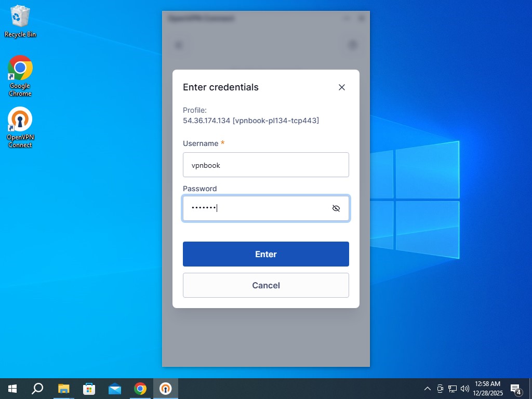Open the notification center
This screenshot has height=399, width=532.
pos(515,389)
